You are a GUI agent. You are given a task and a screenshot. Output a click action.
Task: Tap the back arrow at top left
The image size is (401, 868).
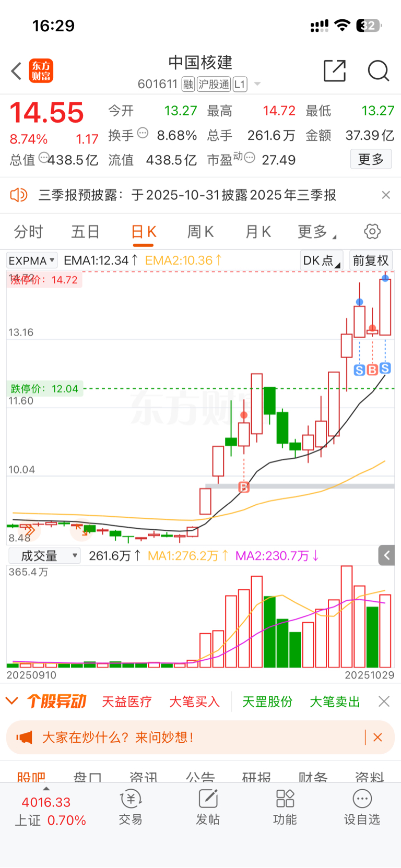click(x=16, y=71)
